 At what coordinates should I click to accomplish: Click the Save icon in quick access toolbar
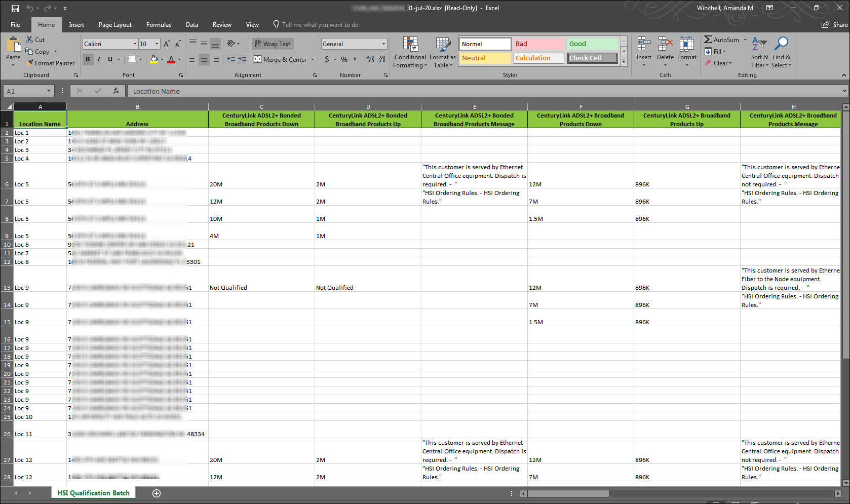15,8
